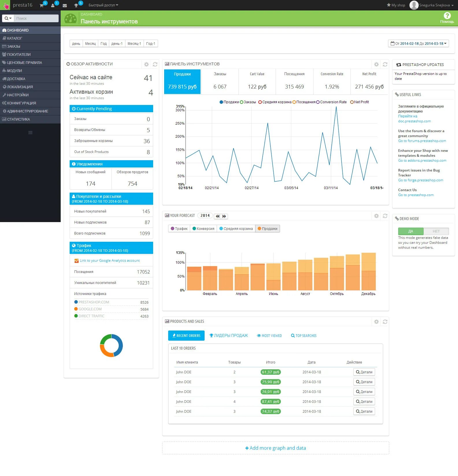Viewport: 458px width, 476px height.
Task: Select the Conversion Rate metric tile
Action: 332,82
